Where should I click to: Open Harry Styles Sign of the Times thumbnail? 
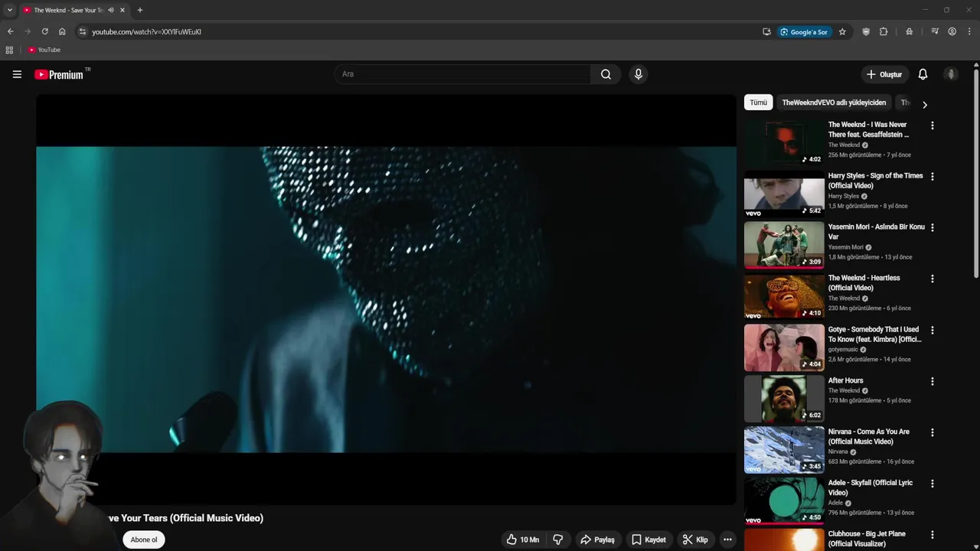coord(784,193)
